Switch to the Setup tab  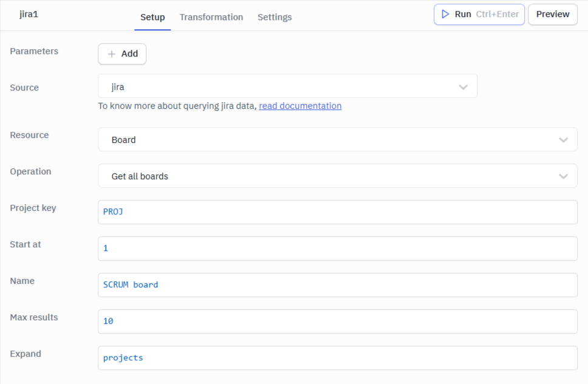[x=152, y=17]
